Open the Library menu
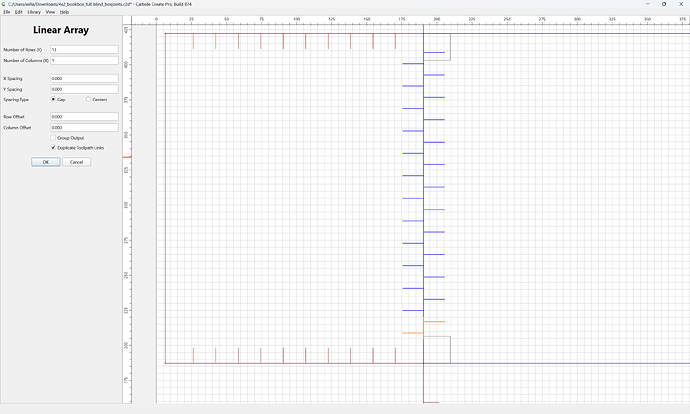 click(x=34, y=12)
